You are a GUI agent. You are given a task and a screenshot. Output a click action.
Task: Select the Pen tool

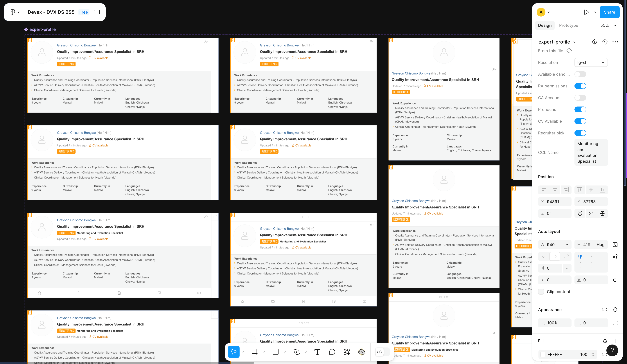coord(297,352)
